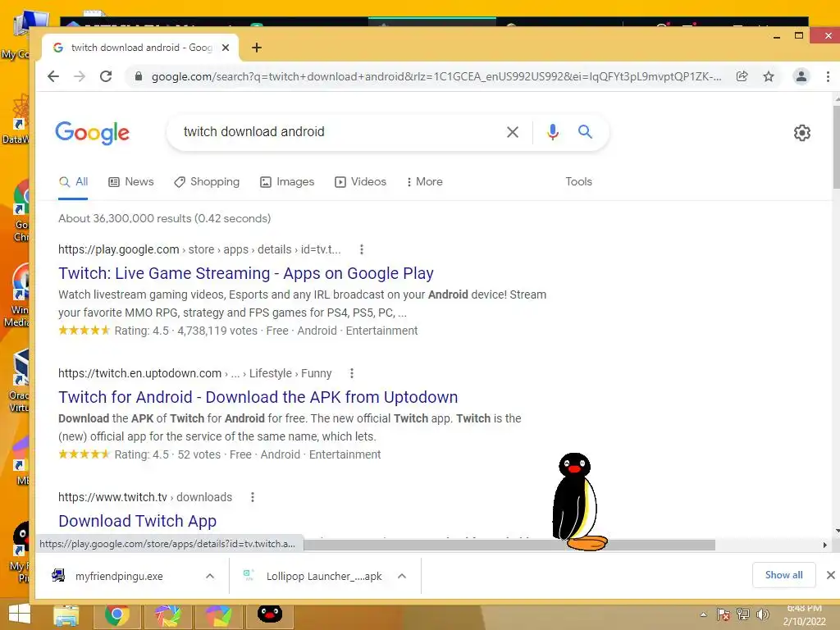Screen dimensions: 840x630
Task: Clear the search box with X icon
Action: click(513, 132)
